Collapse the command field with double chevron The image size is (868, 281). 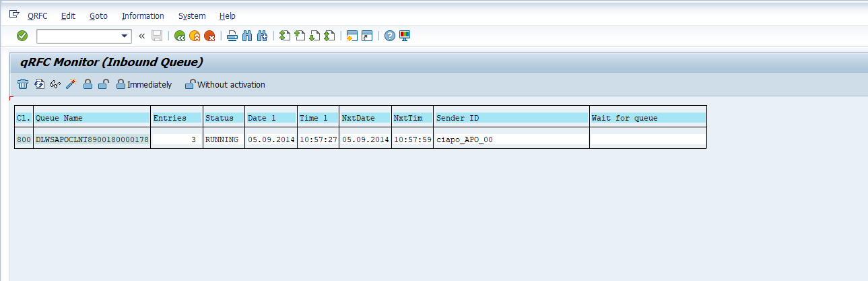141,36
